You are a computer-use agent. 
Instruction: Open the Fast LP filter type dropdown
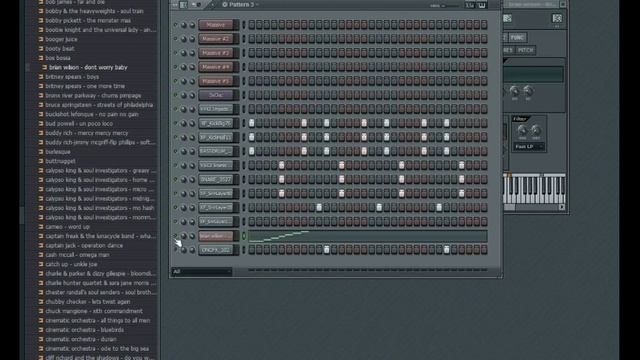[x=529, y=147]
